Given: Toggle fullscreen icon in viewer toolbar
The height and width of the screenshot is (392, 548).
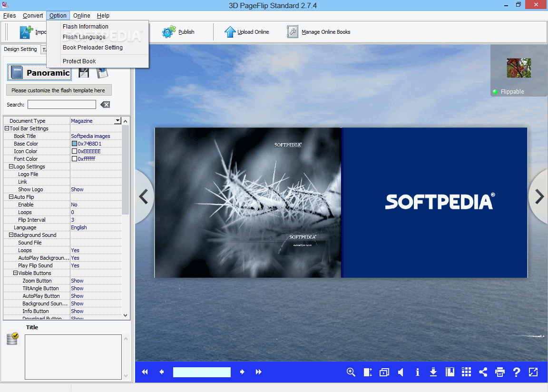Looking at the screenshot, I should pyautogui.click(x=533, y=372).
